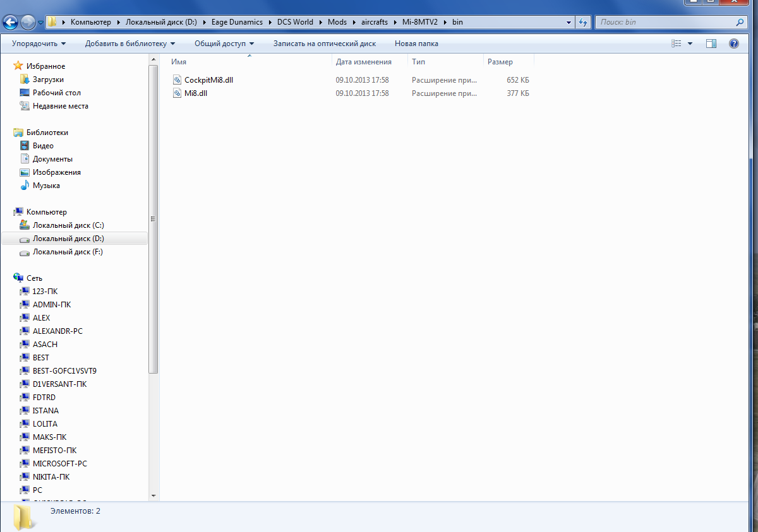The image size is (758, 532).
Task: Open the Изображения library
Action: coord(56,172)
